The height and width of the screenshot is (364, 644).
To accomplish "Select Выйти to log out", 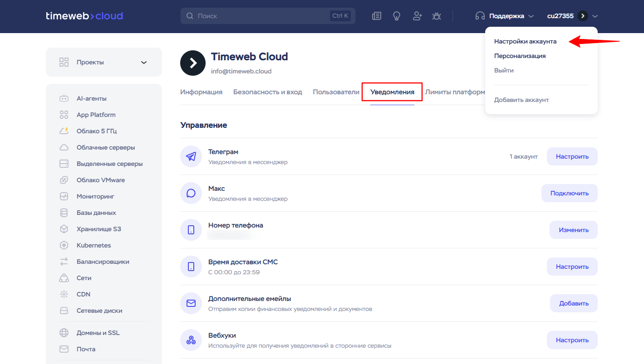I will (x=504, y=70).
